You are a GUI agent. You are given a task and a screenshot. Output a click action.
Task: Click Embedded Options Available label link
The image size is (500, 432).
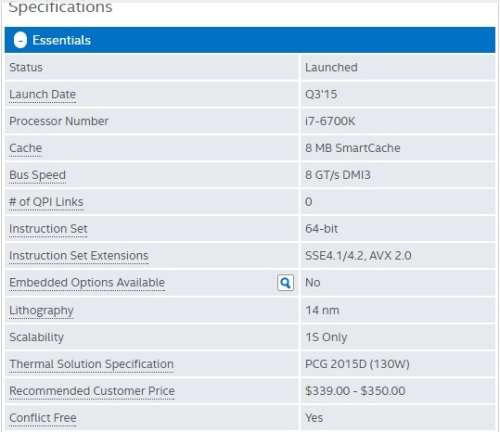[87, 283]
